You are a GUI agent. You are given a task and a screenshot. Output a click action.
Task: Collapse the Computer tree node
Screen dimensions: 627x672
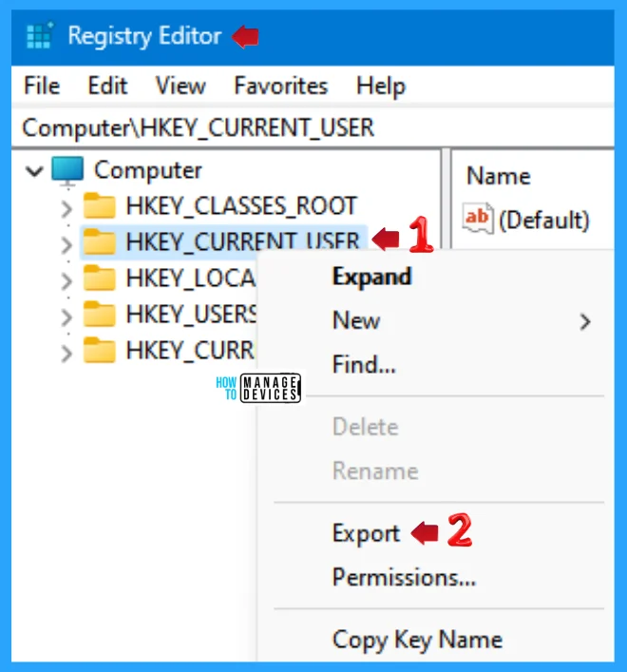35,172
